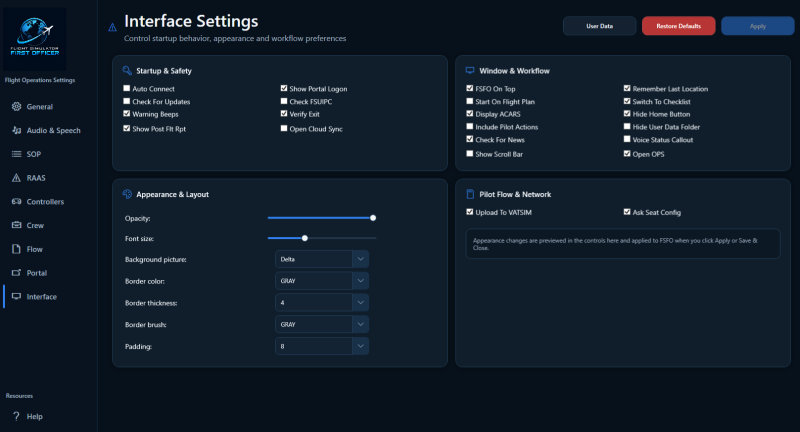This screenshot has height=432, width=800.
Task: Expand the Border brush dropdown
Action: click(322, 324)
